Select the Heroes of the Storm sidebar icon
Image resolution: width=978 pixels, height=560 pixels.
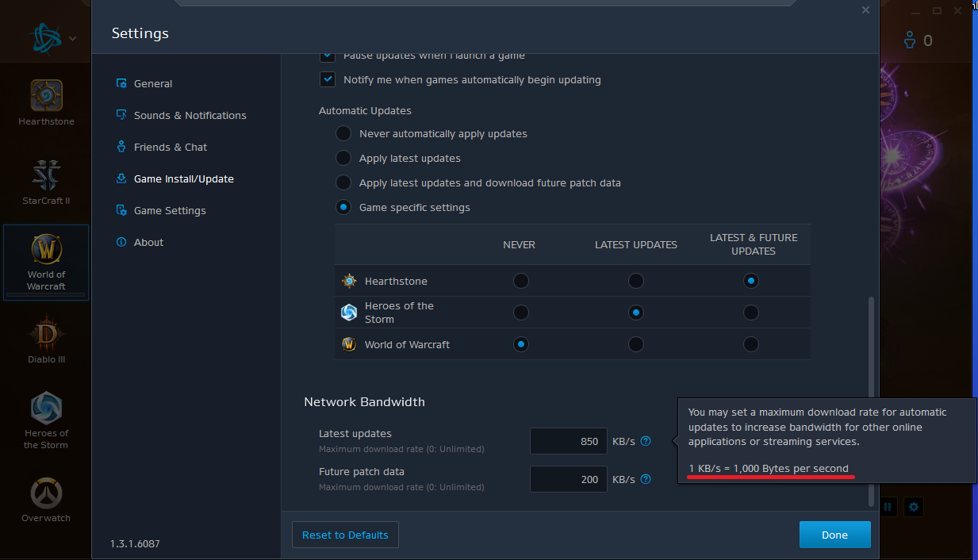46,408
